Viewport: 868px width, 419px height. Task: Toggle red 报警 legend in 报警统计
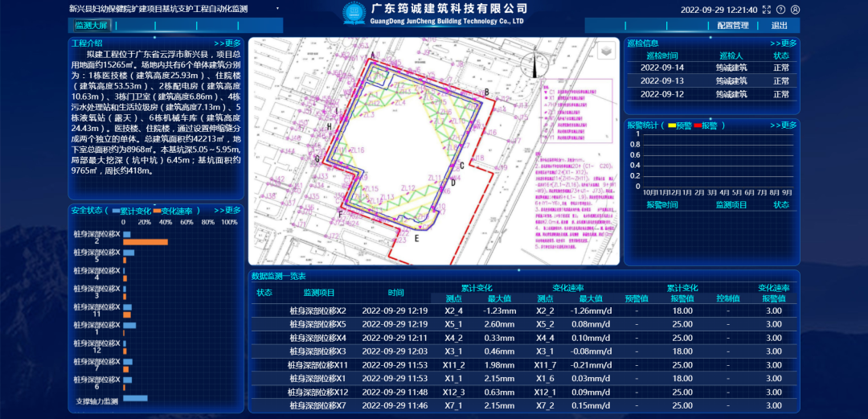coord(706,125)
